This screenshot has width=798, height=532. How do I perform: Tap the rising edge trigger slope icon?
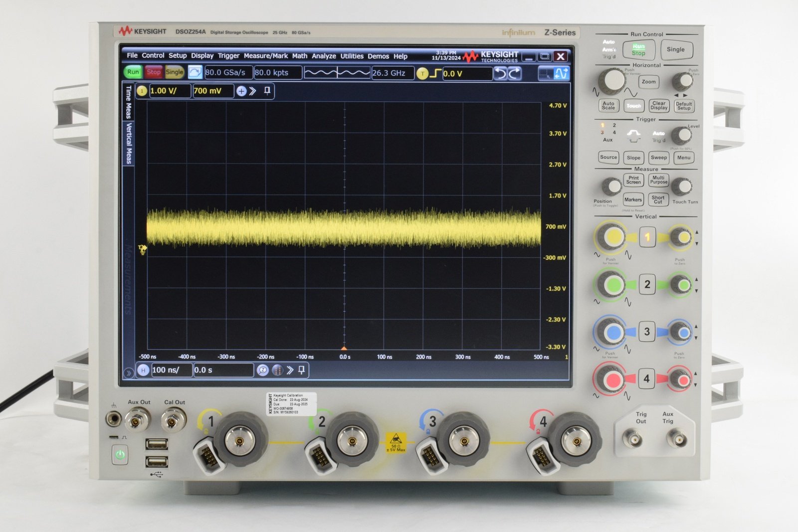(436, 73)
